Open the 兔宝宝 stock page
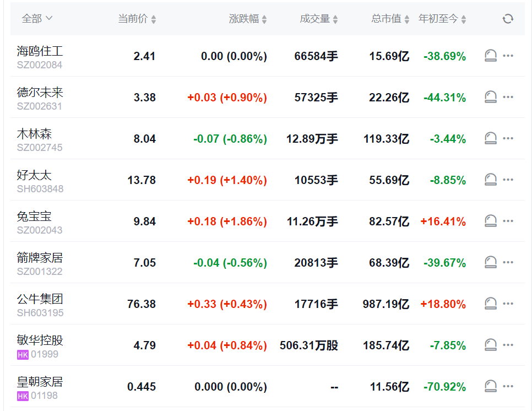The image size is (532, 411). tap(34, 216)
